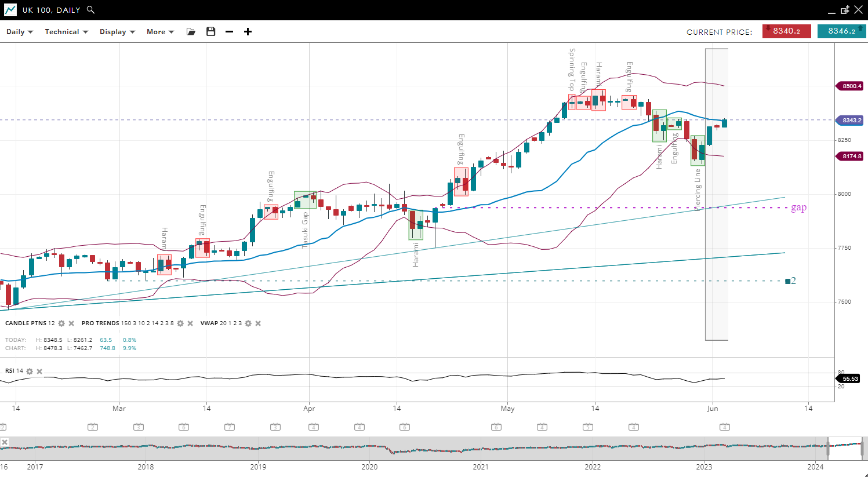The image size is (868, 477).
Task: Remove the CANDLE PTNS indicator
Action: coord(71,323)
